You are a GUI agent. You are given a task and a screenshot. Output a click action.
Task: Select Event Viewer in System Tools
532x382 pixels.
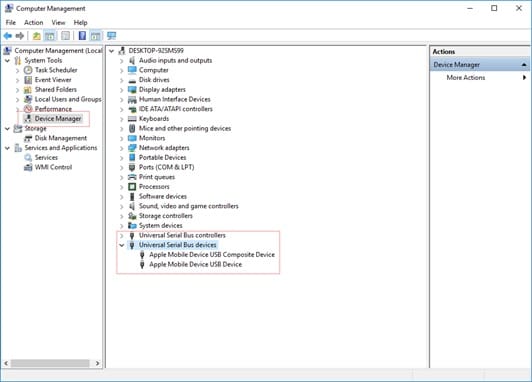53,80
